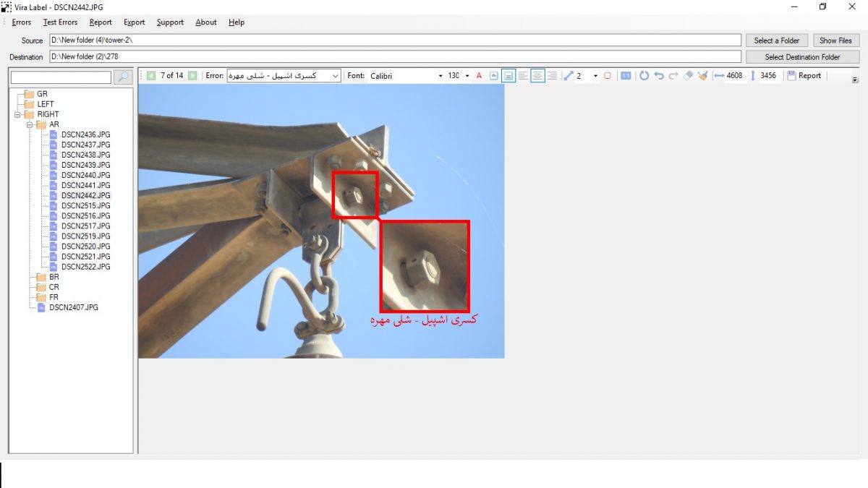The height and width of the screenshot is (488, 868).
Task: Go to the next image arrow
Action: point(192,75)
